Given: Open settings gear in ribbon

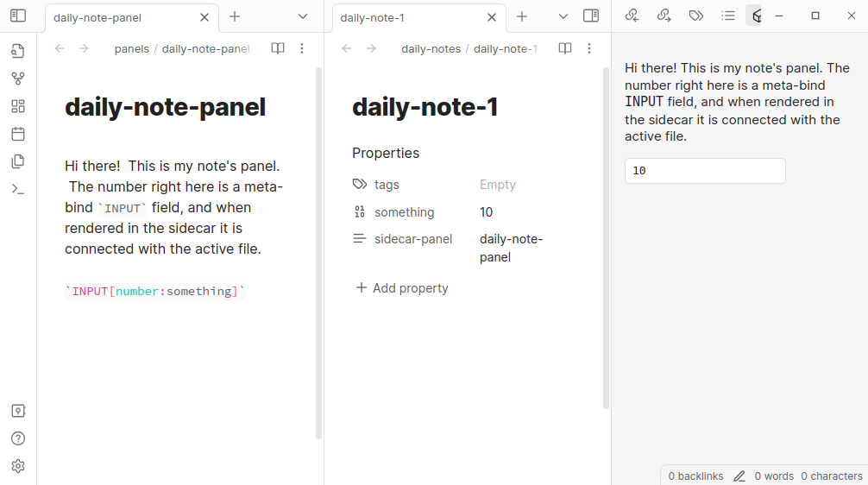Looking at the screenshot, I should coord(18,466).
